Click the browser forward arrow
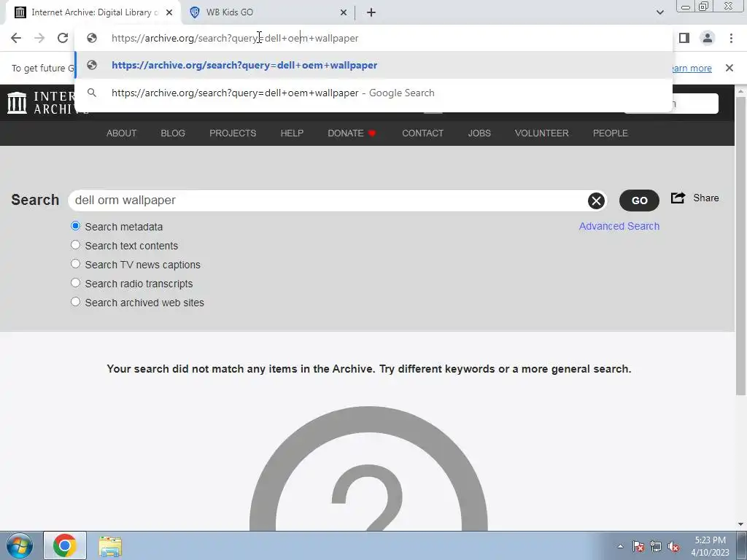This screenshot has width=747, height=560. 39,38
